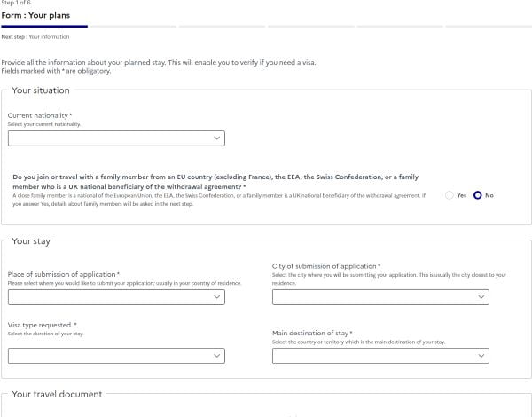Click the 'Your travel document' section legend
532x417 pixels.
(x=57, y=394)
